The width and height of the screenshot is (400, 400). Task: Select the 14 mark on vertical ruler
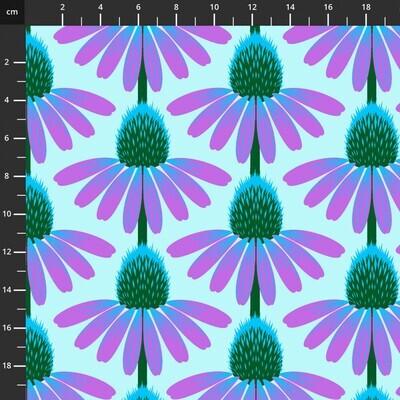tap(7, 290)
